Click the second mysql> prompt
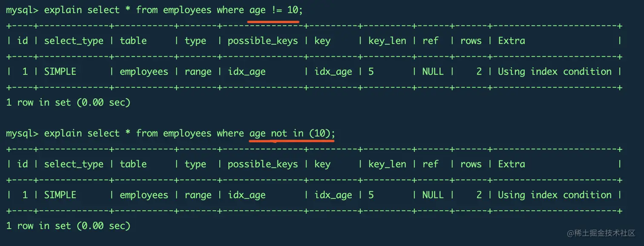The width and height of the screenshot is (644, 246). 22,134
